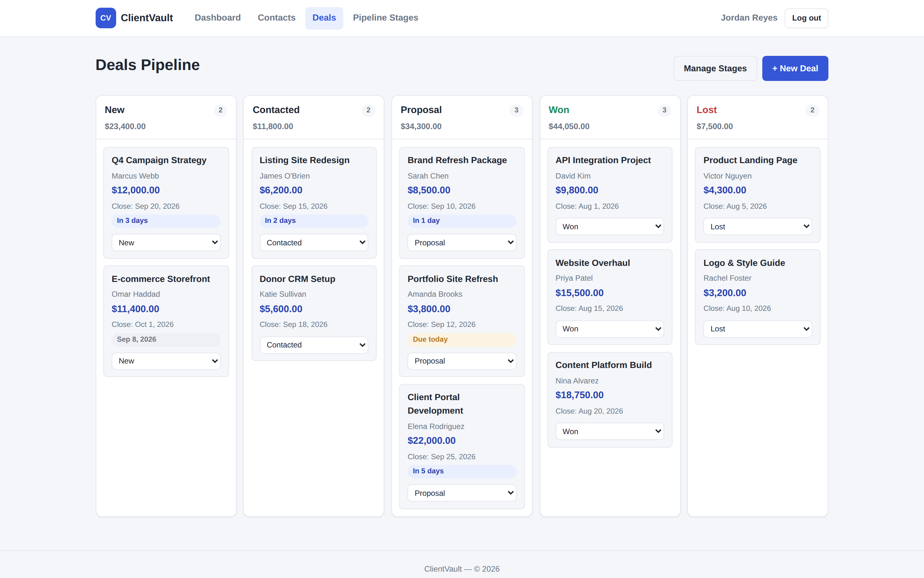Image resolution: width=924 pixels, height=578 pixels.
Task: Go to the Contacts nav tab
Action: (277, 18)
